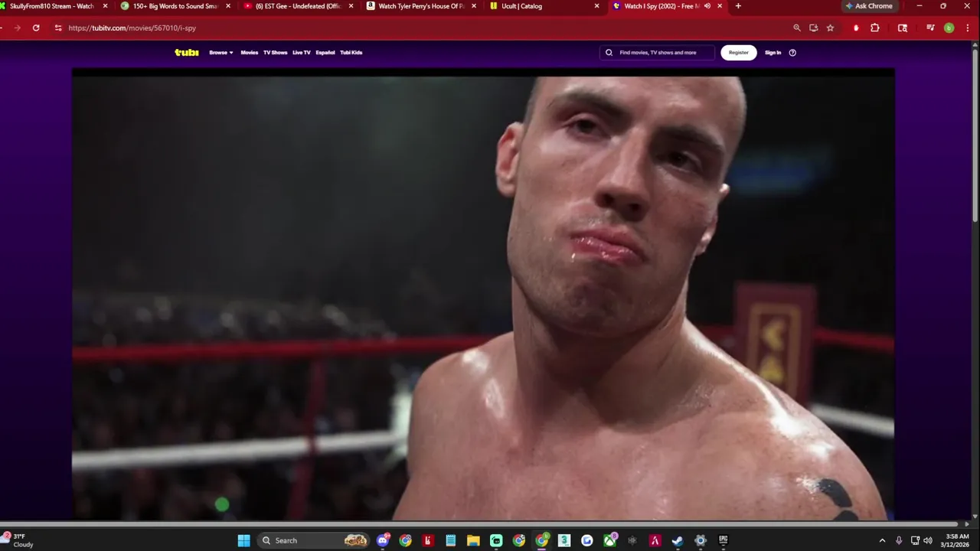Open Steam from the taskbar
Image resolution: width=980 pixels, height=551 pixels.
pyautogui.click(x=678, y=540)
